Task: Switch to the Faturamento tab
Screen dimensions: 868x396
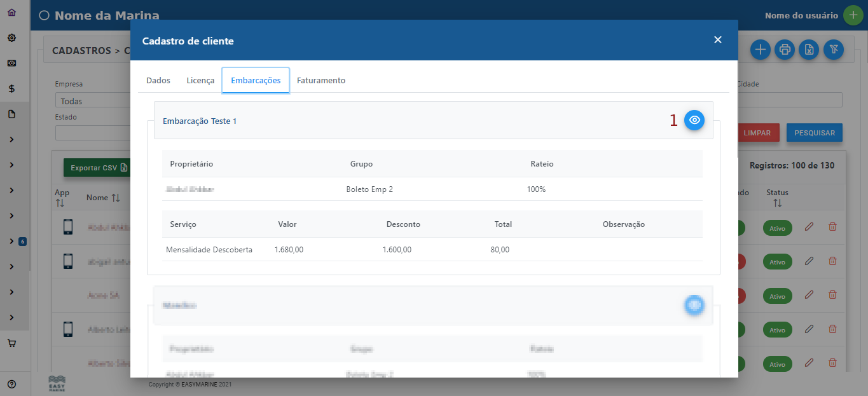Action: 321,81
